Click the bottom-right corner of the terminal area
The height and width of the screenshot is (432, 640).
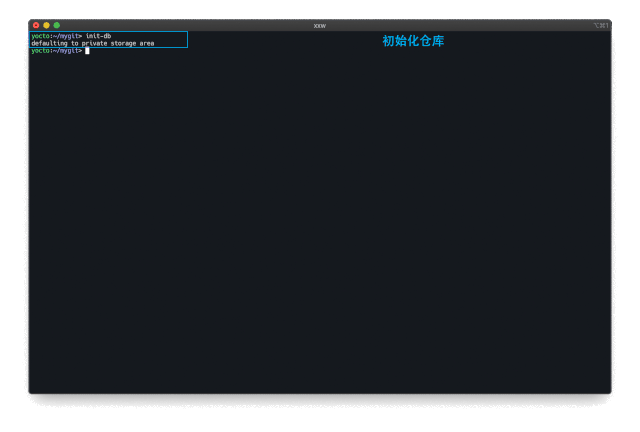click(x=607, y=388)
